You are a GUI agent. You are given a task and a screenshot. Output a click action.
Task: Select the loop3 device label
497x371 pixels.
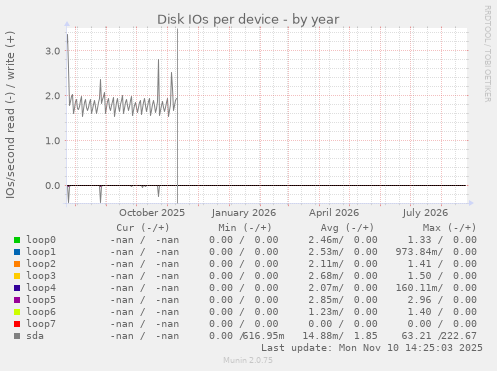[41, 276]
